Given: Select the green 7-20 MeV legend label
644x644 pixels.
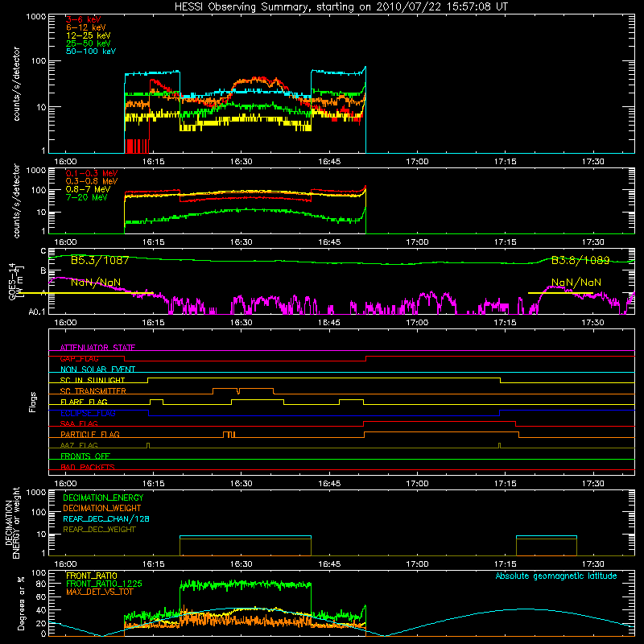Looking at the screenshot, I should click(x=87, y=197).
